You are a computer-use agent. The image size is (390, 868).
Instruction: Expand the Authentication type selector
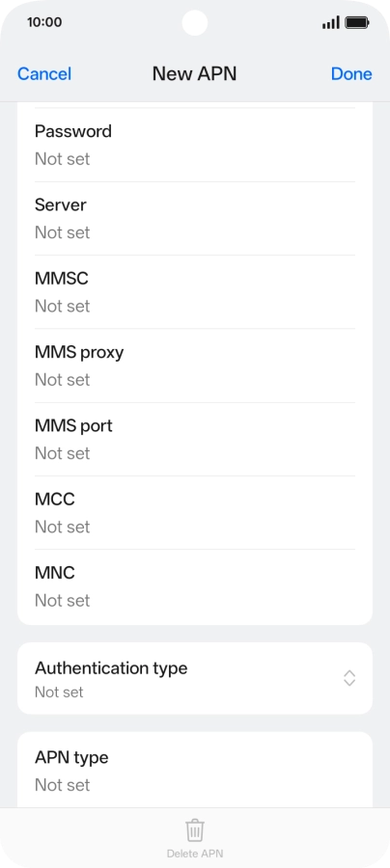pos(195,678)
